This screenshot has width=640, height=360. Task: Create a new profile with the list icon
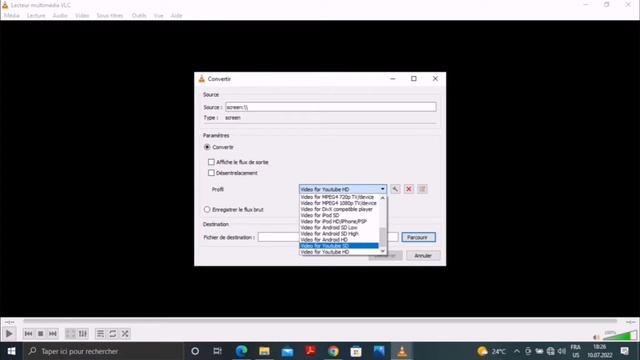[x=422, y=189]
